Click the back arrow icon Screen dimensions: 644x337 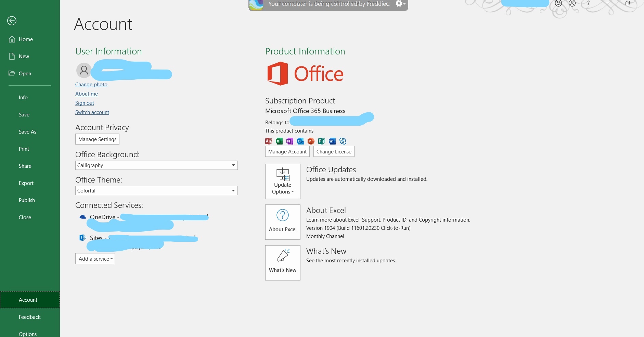coord(12,21)
